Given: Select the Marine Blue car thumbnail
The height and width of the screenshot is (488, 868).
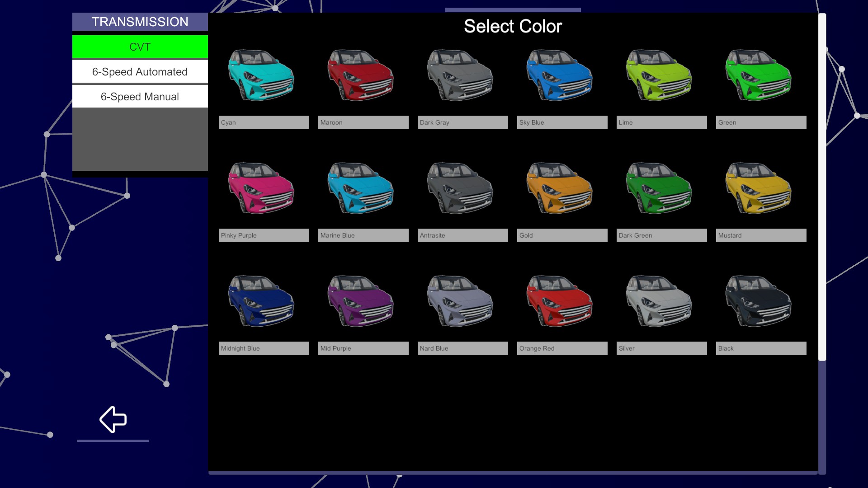Looking at the screenshot, I should (x=361, y=188).
